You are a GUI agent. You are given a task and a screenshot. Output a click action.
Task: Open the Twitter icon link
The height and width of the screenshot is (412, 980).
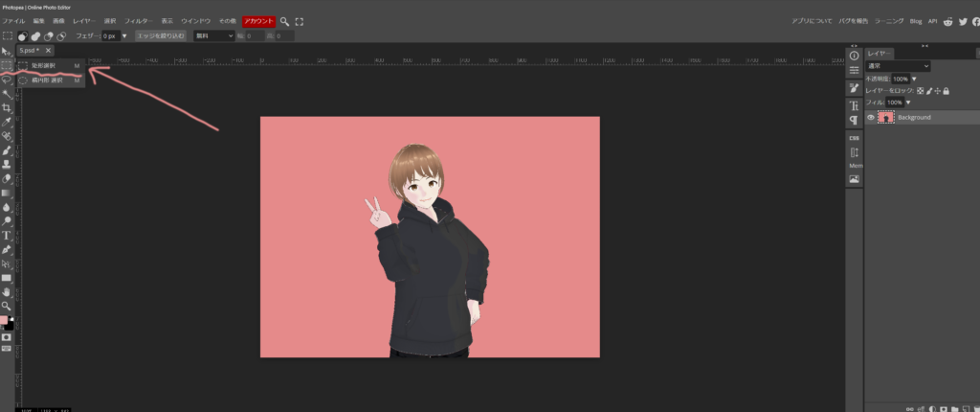[962, 21]
